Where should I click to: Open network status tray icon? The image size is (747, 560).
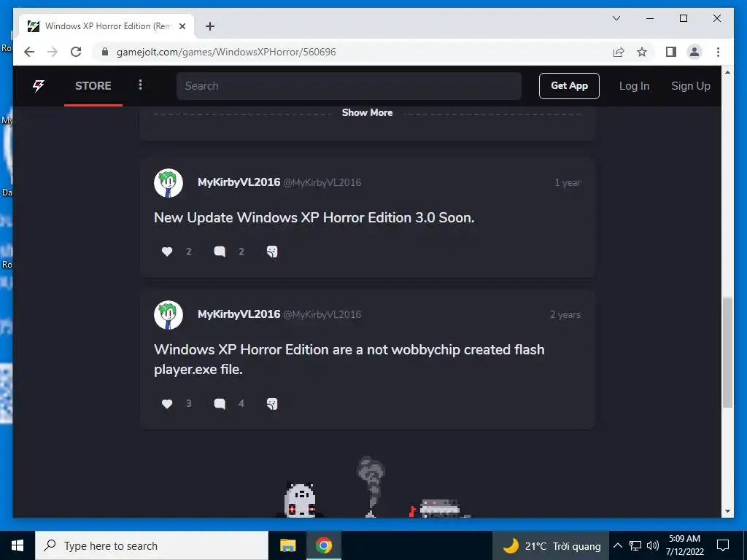pos(635,545)
